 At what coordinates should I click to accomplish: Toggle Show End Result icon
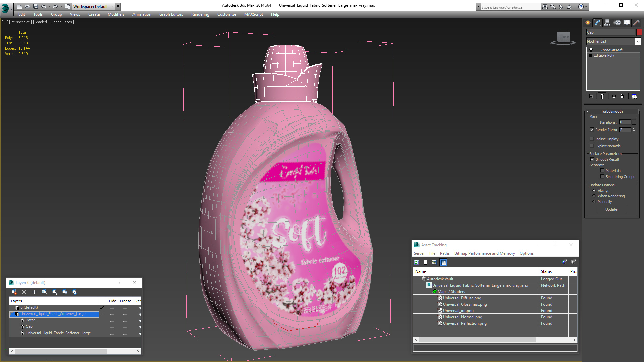tap(602, 96)
